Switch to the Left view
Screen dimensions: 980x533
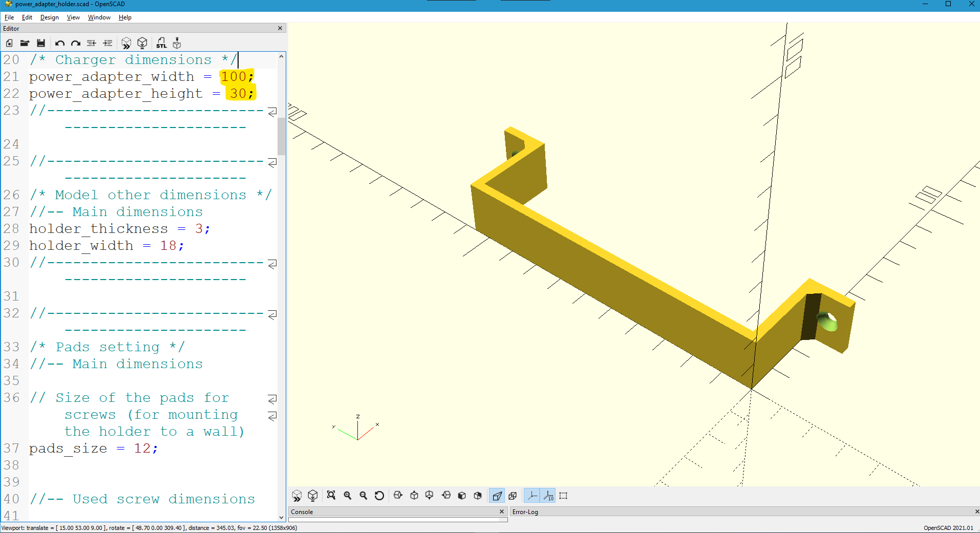click(446, 496)
